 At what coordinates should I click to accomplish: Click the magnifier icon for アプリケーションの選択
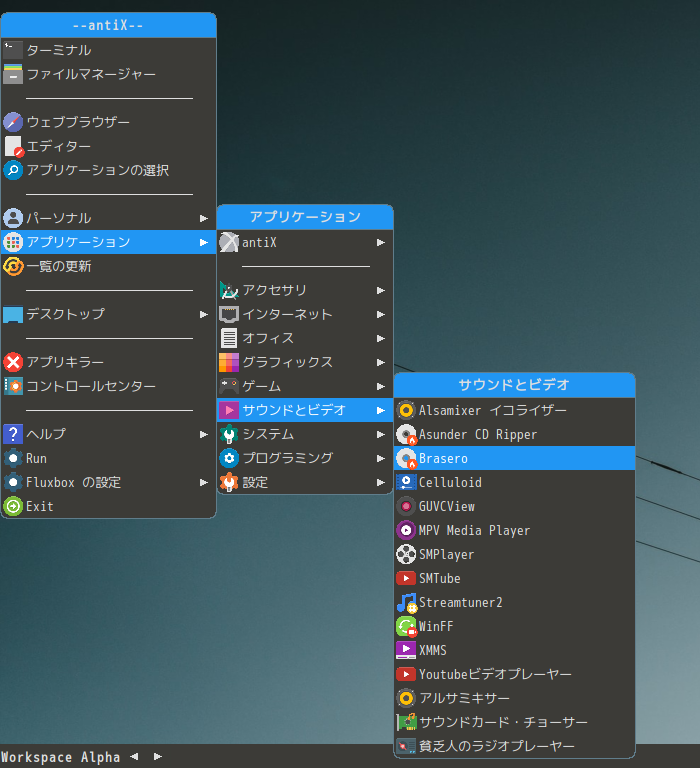pyautogui.click(x=13, y=170)
